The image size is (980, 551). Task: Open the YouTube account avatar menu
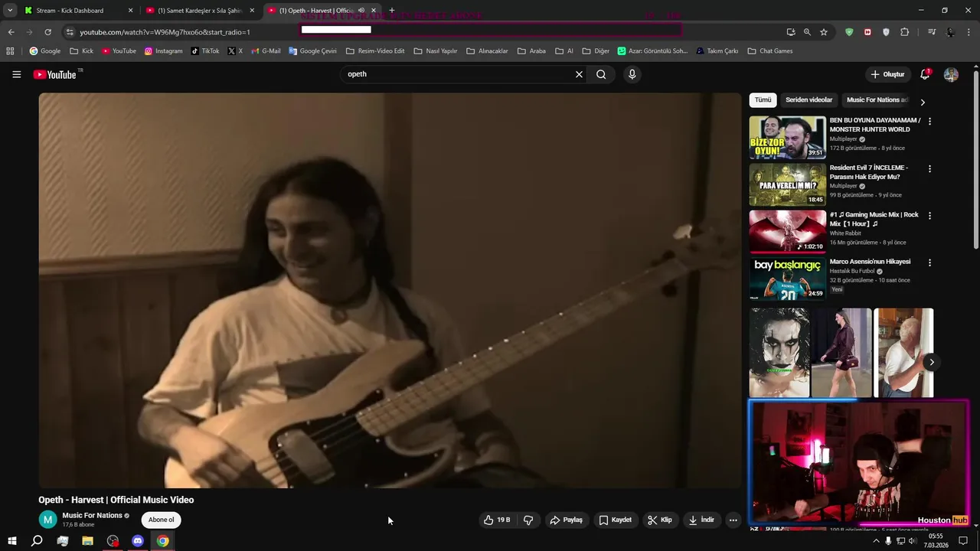pos(951,74)
